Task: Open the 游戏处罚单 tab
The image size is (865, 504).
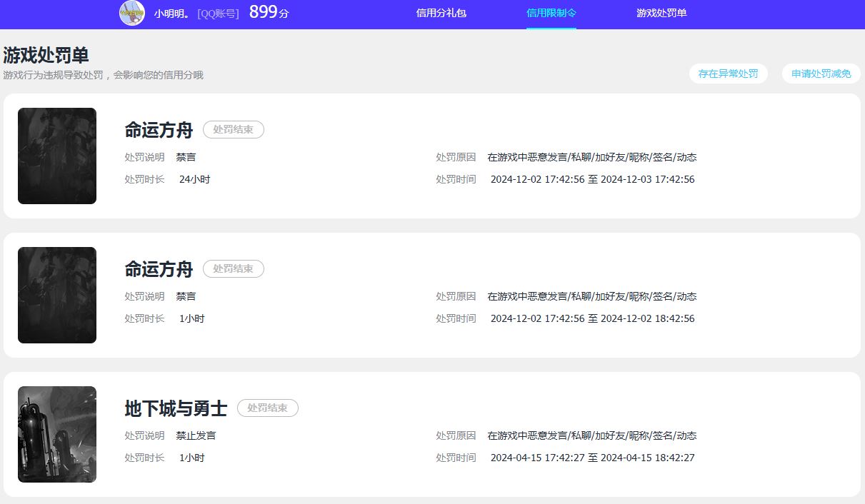Action: (661, 13)
